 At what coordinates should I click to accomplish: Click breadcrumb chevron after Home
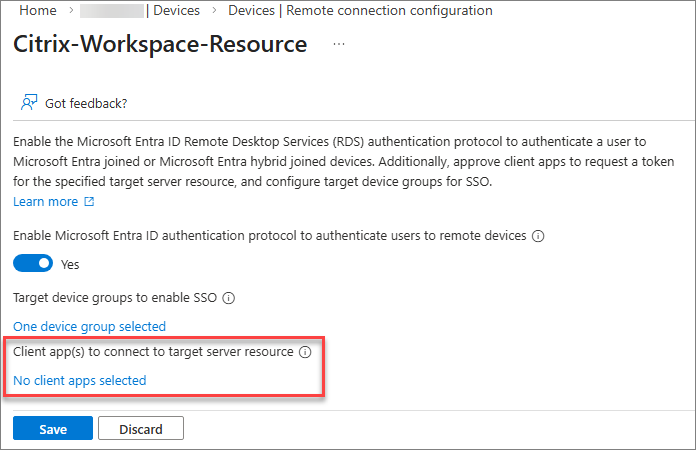click(x=70, y=11)
